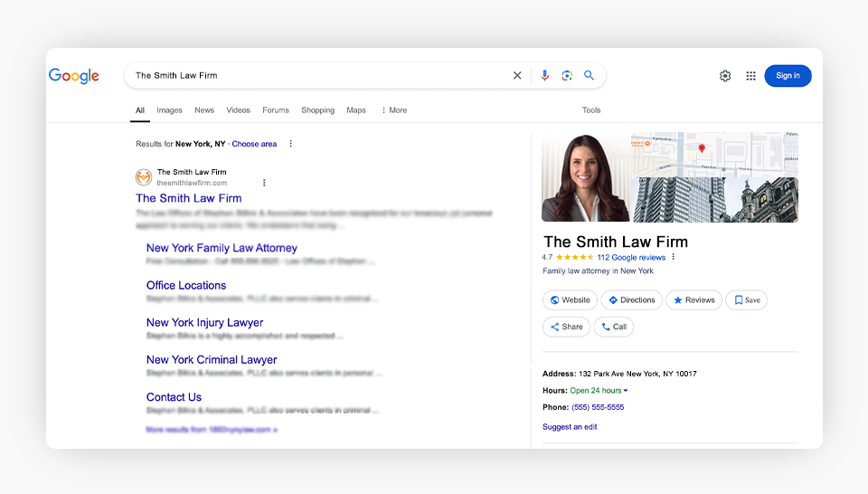Open The Smith Law Firm result title

pyautogui.click(x=189, y=198)
